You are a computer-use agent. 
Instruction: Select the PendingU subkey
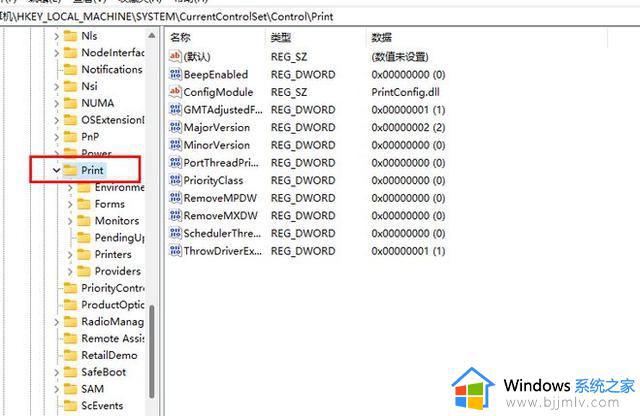(x=120, y=238)
